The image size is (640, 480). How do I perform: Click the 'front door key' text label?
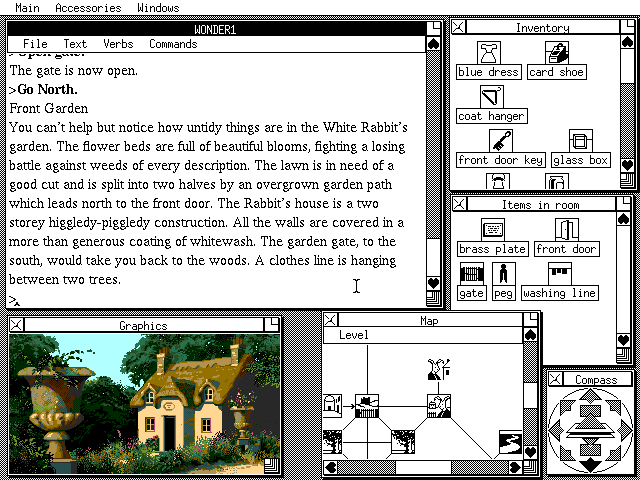(500, 160)
